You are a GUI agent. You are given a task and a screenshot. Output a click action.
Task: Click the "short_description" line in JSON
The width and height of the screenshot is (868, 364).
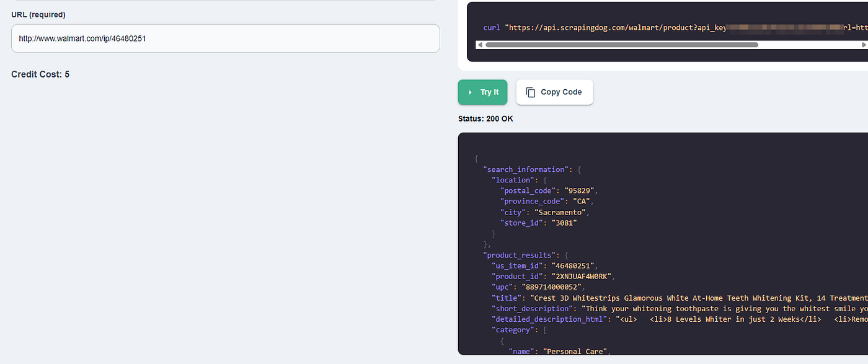click(x=680, y=309)
